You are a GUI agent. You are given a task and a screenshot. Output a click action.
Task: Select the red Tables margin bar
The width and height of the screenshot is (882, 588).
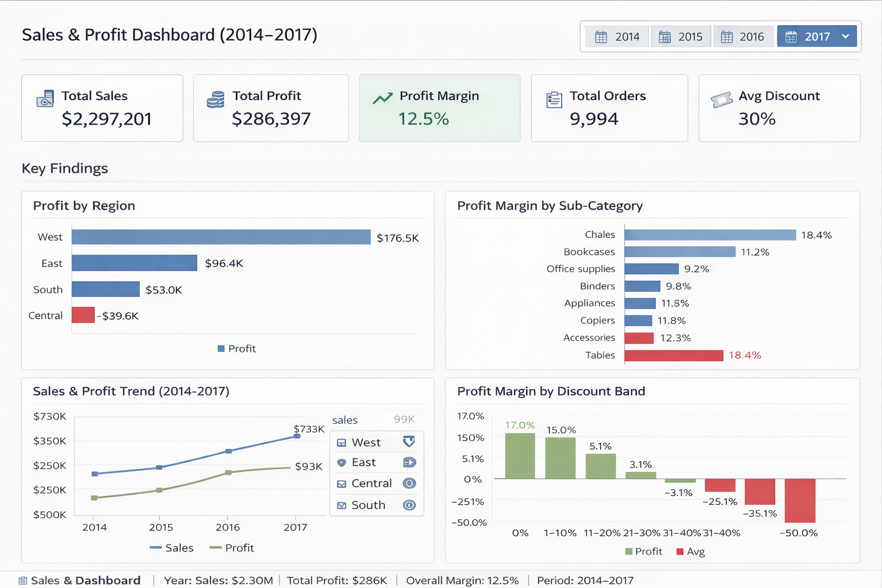point(674,355)
